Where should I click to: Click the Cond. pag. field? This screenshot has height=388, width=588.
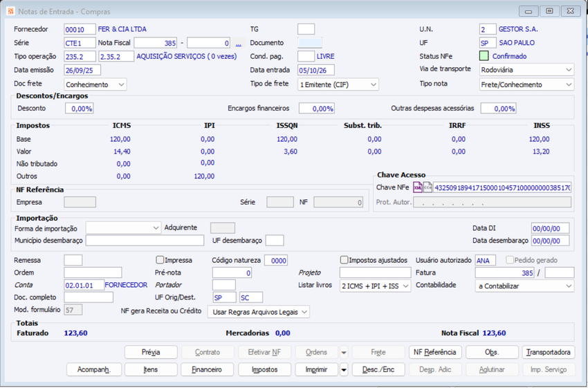point(306,56)
